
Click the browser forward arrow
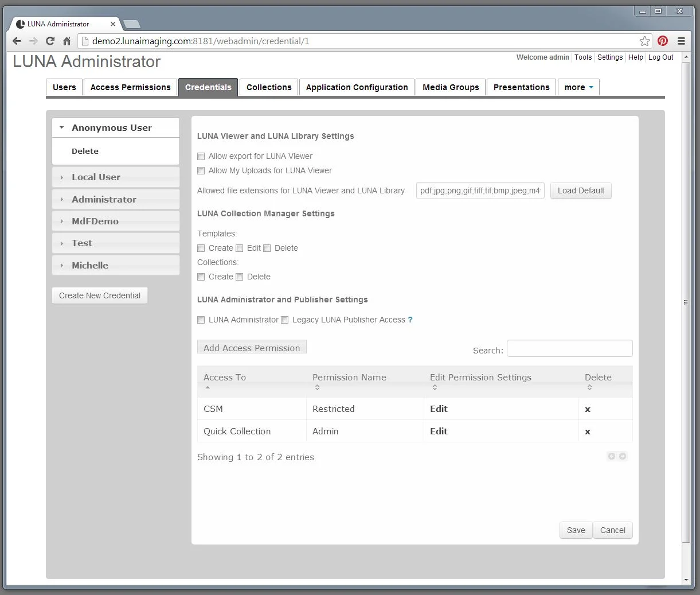[x=33, y=41]
